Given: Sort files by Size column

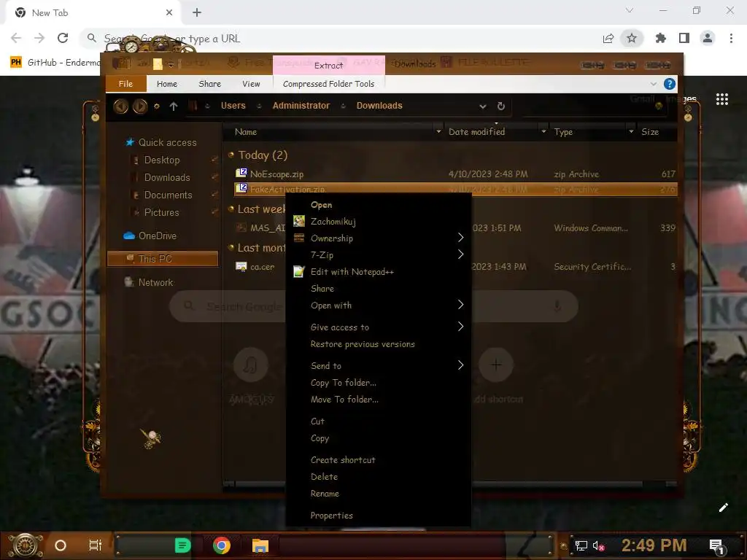Looking at the screenshot, I should click(650, 132).
